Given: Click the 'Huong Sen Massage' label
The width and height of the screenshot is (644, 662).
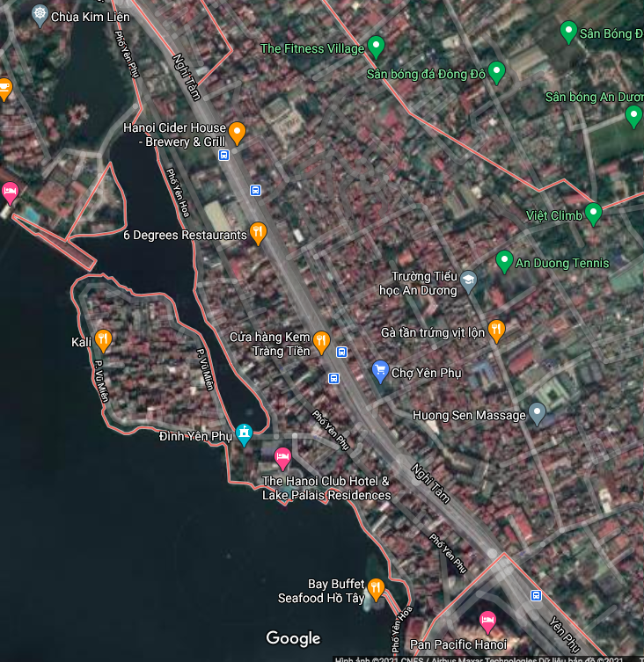Looking at the screenshot, I should pos(469,415).
